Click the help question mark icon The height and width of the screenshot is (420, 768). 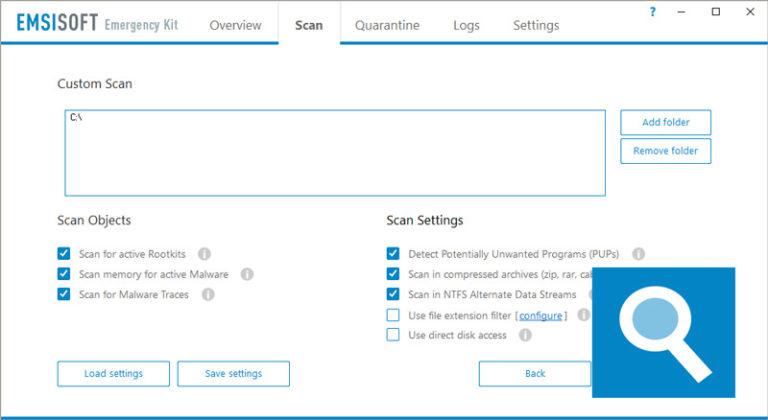(653, 12)
